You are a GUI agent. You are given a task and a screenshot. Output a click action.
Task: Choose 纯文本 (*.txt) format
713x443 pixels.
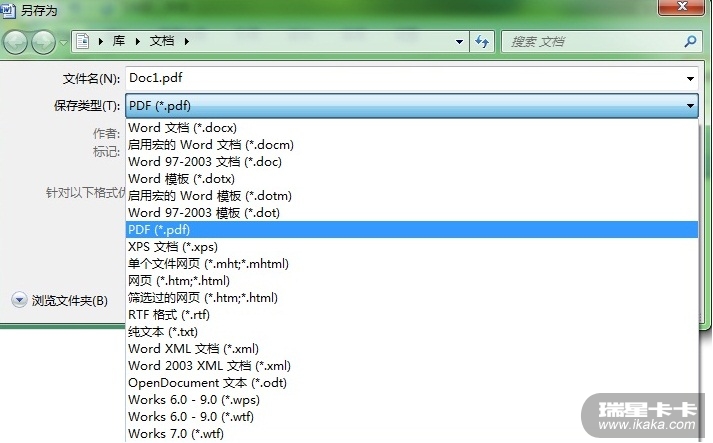pos(412,332)
